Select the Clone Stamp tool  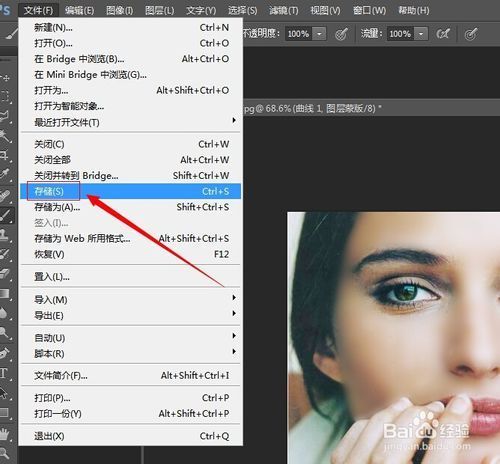pos(6,235)
